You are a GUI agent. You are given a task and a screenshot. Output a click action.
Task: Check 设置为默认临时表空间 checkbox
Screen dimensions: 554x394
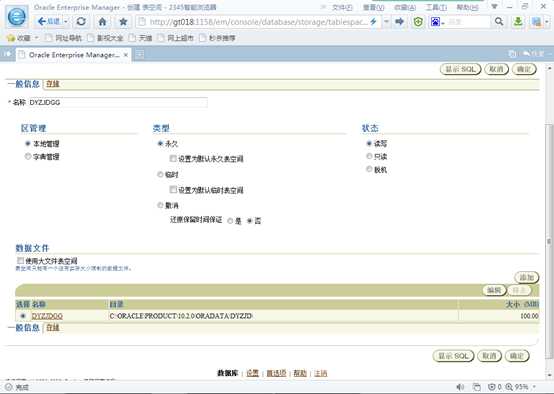tap(173, 190)
